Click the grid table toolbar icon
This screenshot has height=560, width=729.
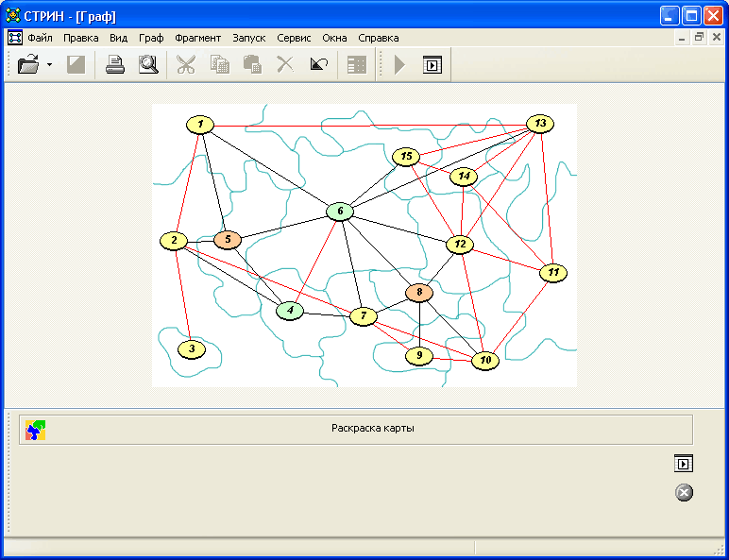tap(357, 65)
